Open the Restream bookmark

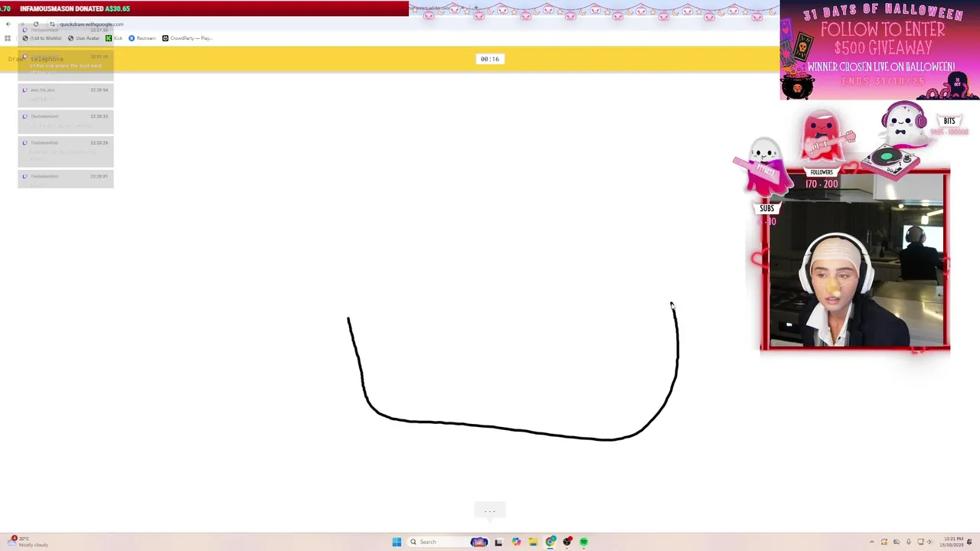point(142,38)
